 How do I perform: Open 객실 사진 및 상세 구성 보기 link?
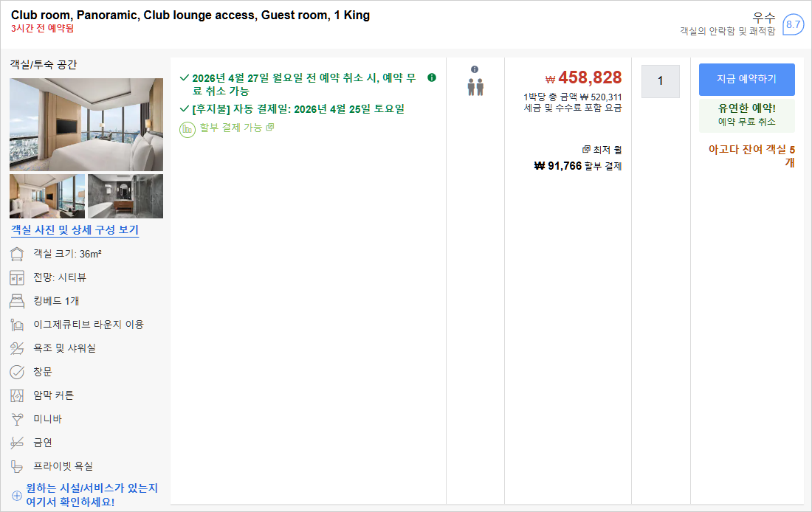coord(75,230)
